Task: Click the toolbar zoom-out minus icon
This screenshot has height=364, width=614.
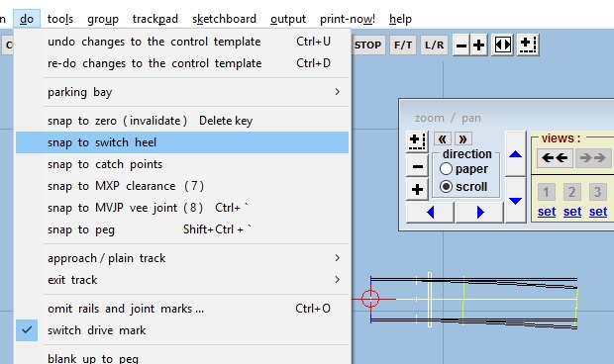Action: [461, 45]
